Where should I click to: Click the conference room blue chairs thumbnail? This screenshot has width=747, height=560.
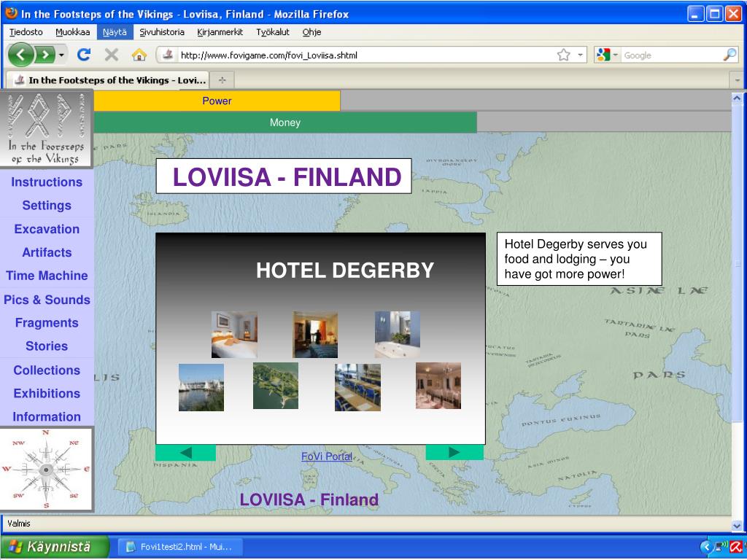(357, 387)
